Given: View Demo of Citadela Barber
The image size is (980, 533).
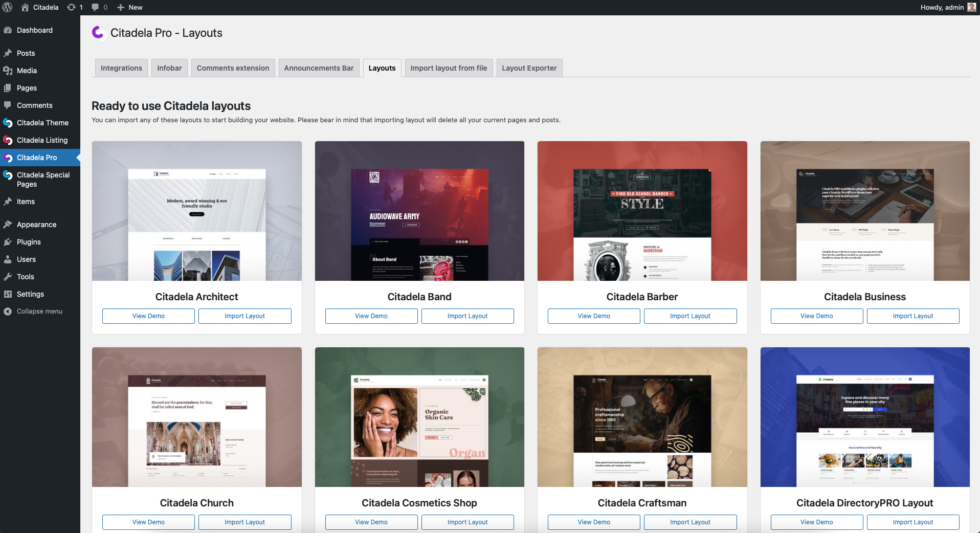Looking at the screenshot, I should point(594,316).
